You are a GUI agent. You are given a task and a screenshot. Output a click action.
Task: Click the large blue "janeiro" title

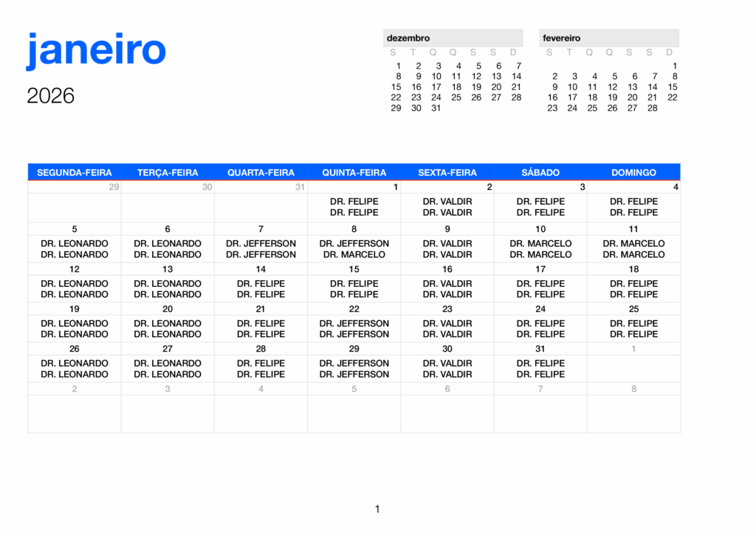pos(96,50)
